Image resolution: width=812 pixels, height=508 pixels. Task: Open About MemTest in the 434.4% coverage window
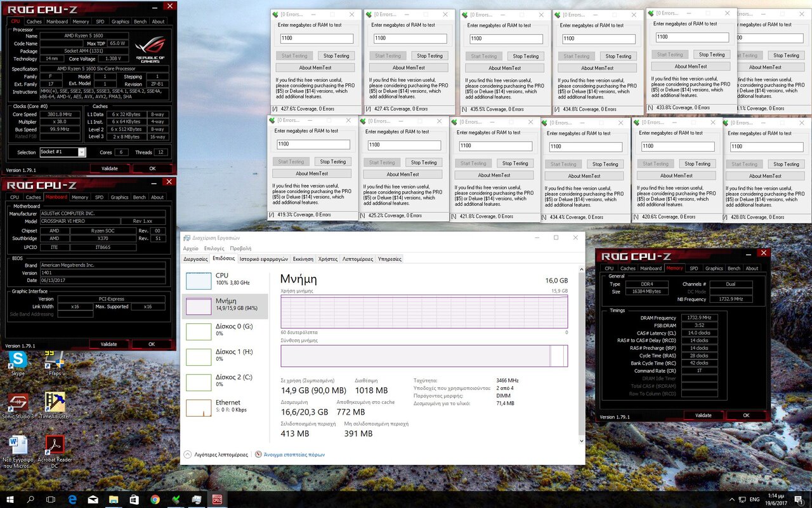(x=584, y=176)
